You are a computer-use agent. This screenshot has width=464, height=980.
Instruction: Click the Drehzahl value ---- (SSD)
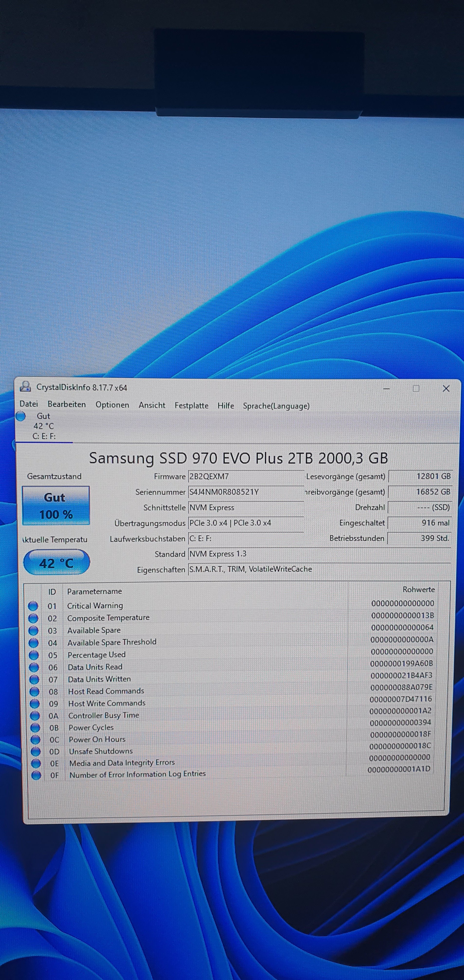click(x=419, y=507)
